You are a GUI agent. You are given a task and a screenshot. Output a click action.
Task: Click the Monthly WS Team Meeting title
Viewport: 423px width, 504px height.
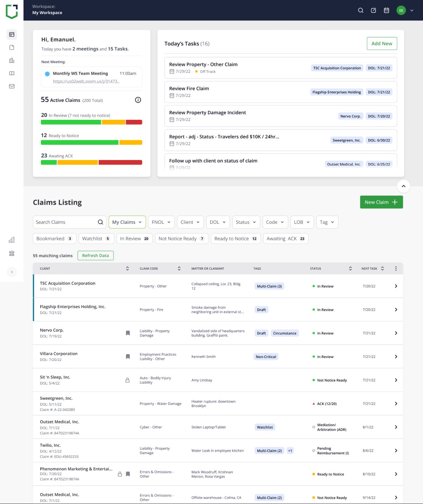pyautogui.click(x=80, y=73)
